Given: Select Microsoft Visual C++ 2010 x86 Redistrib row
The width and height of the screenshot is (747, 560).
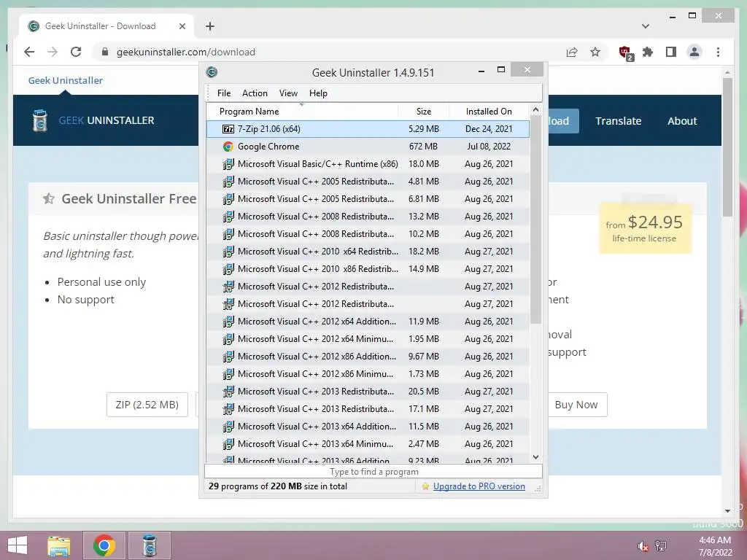Looking at the screenshot, I should pyautogui.click(x=368, y=269).
